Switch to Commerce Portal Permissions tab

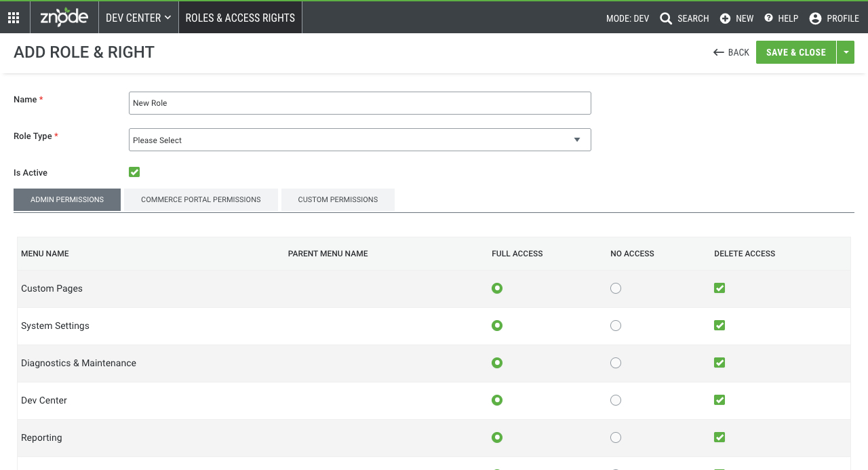click(201, 199)
